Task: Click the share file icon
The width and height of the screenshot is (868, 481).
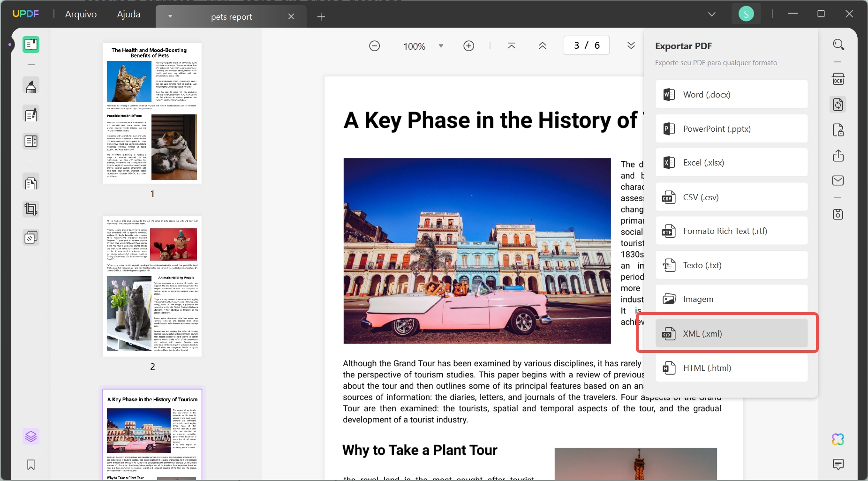Action: [838, 156]
